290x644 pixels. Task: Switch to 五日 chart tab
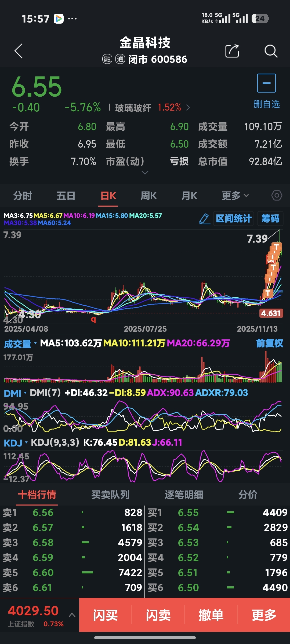point(66,196)
